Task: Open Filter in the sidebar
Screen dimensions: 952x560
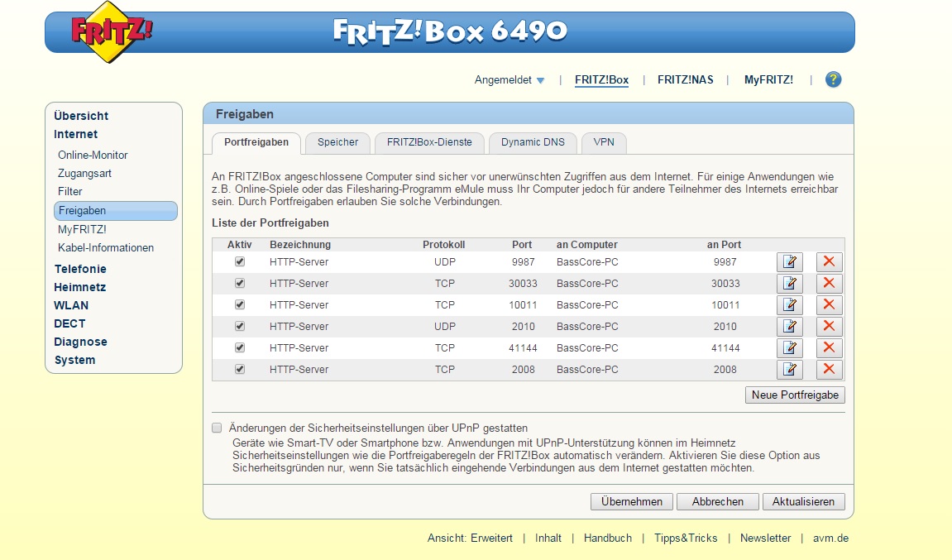Action: pyautogui.click(x=69, y=191)
